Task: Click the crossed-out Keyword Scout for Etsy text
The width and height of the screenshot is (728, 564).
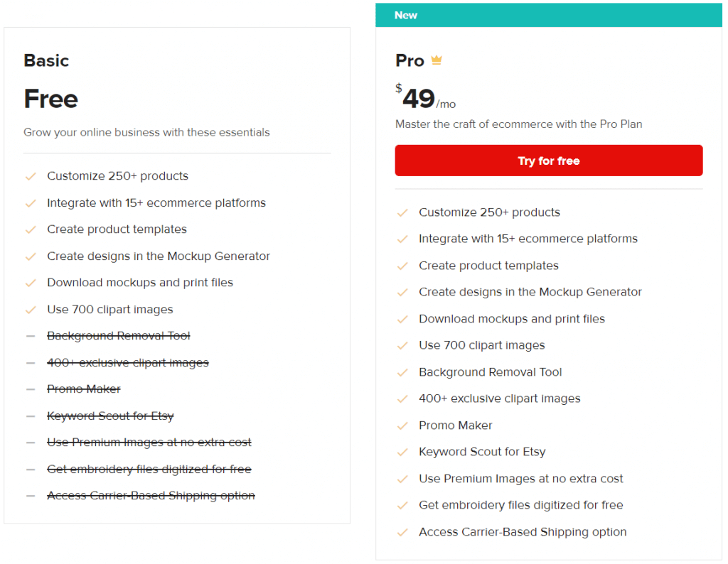Action: click(x=110, y=416)
